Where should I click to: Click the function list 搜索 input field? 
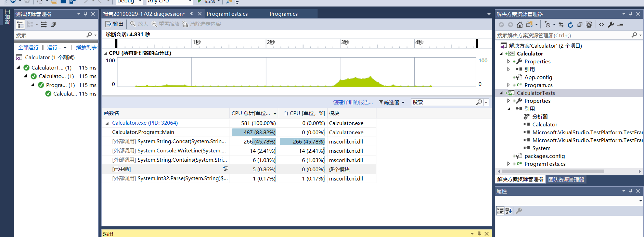click(443, 102)
